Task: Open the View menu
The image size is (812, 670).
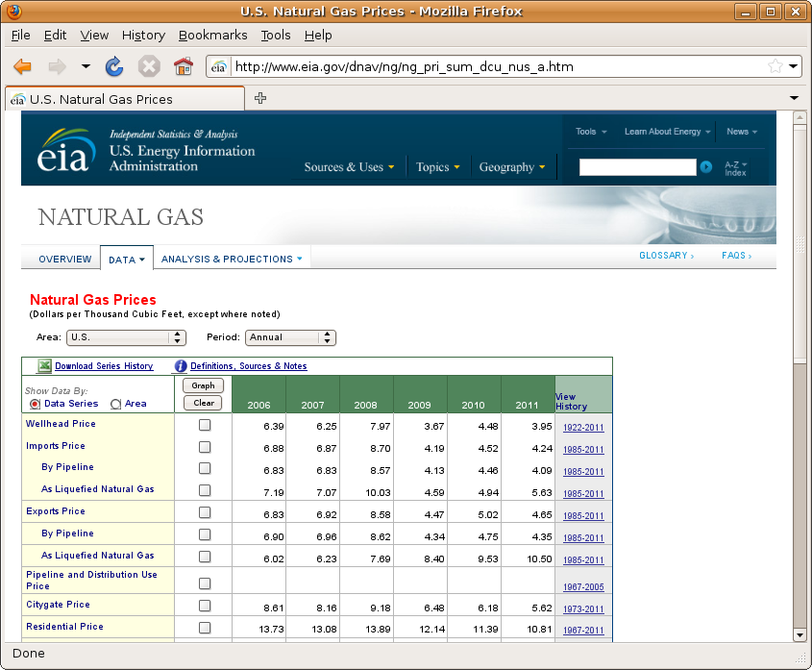Action: [x=94, y=36]
